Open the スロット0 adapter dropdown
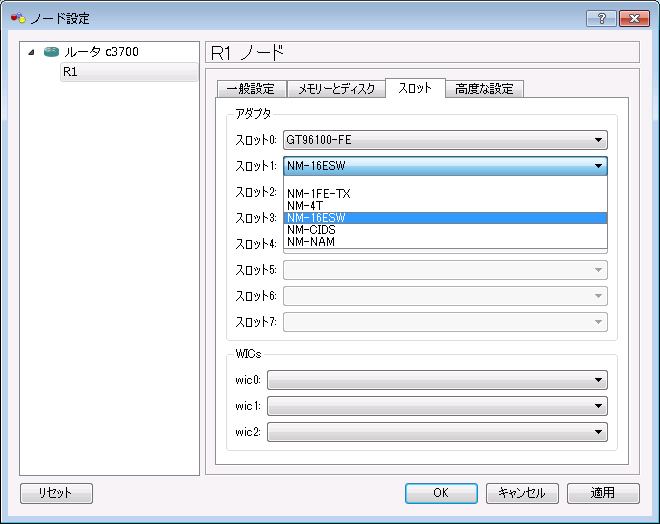 click(x=445, y=140)
